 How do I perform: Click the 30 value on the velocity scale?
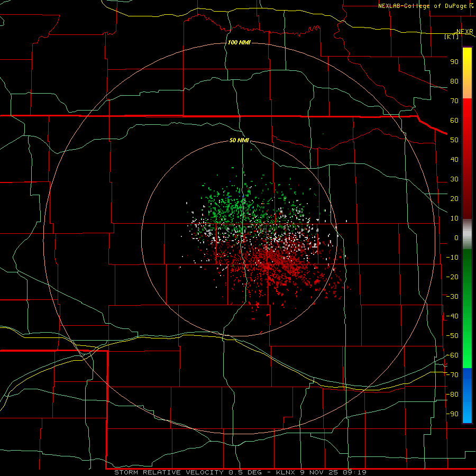[x=454, y=179]
